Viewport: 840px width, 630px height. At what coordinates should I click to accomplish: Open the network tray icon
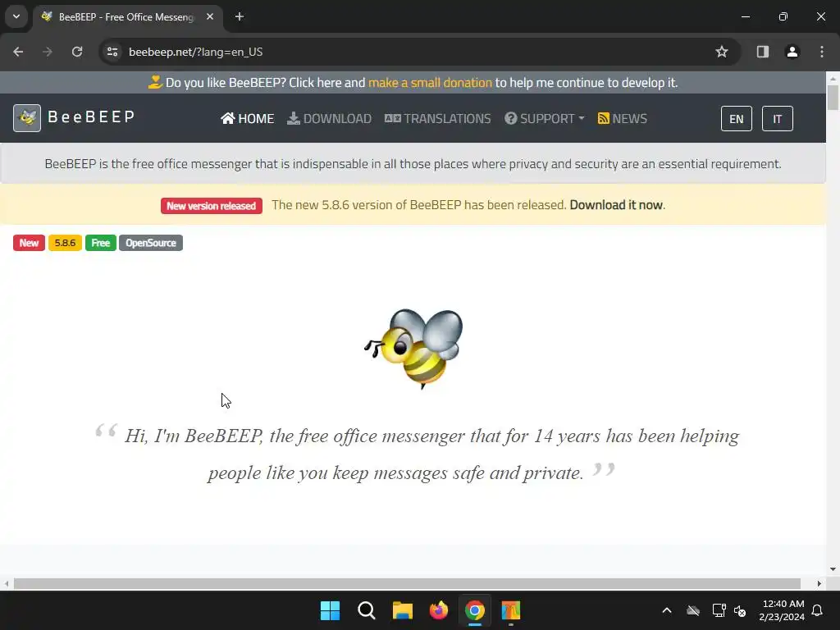[x=719, y=610]
